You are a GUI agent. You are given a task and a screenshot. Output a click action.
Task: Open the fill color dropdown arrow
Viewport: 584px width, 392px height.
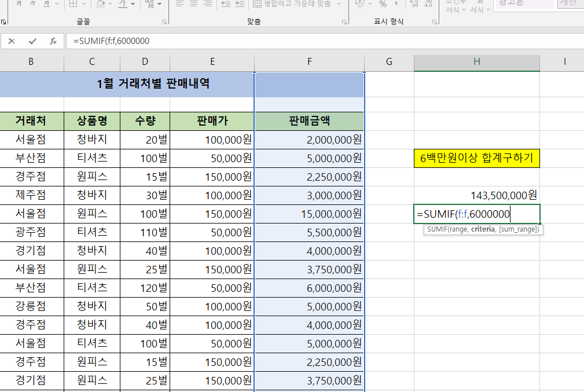(110, 3)
